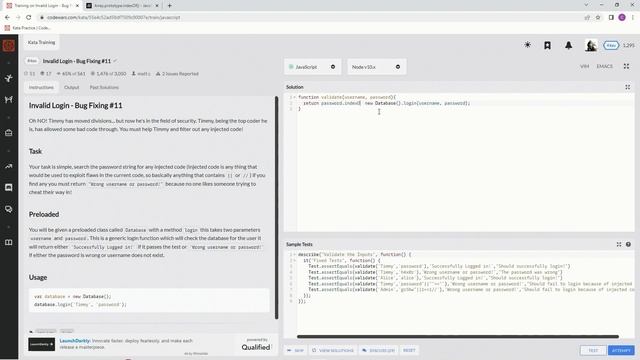Image resolution: width=640 pixels, height=360 pixels.
Task: Open a new browser tab
Action: pyautogui.click(x=169, y=6)
